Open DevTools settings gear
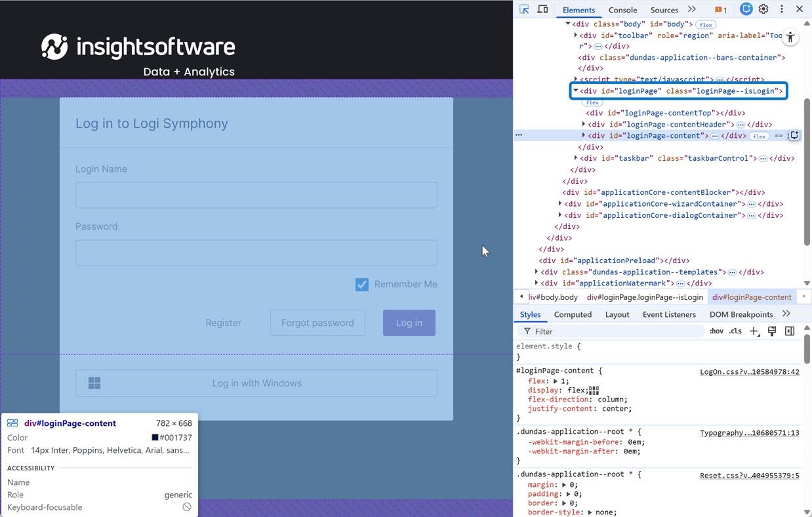The width and height of the screenshot is (812, 517). [x=763, y=9]
